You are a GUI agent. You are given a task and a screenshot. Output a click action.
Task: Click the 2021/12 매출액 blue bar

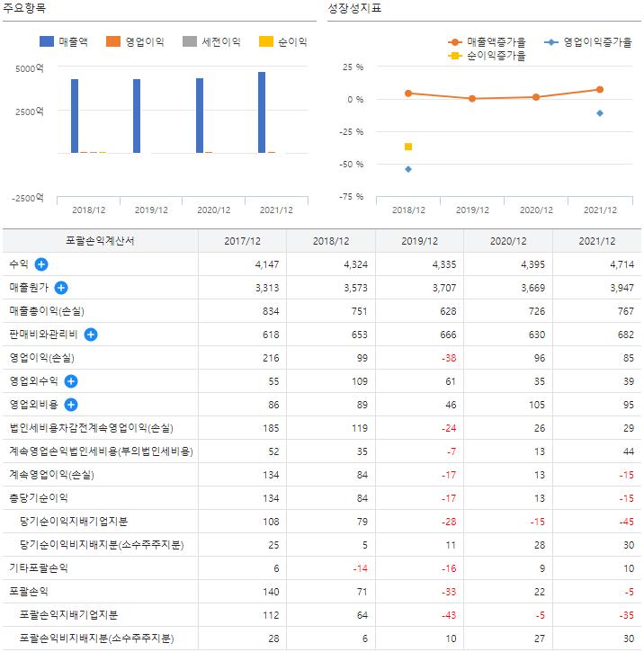pos(262,112)
